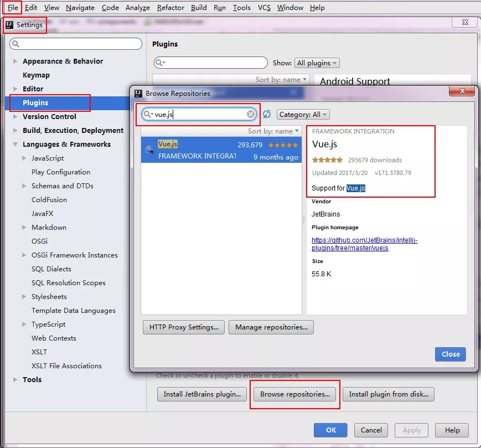Open the Help menu

pos(317,8)
